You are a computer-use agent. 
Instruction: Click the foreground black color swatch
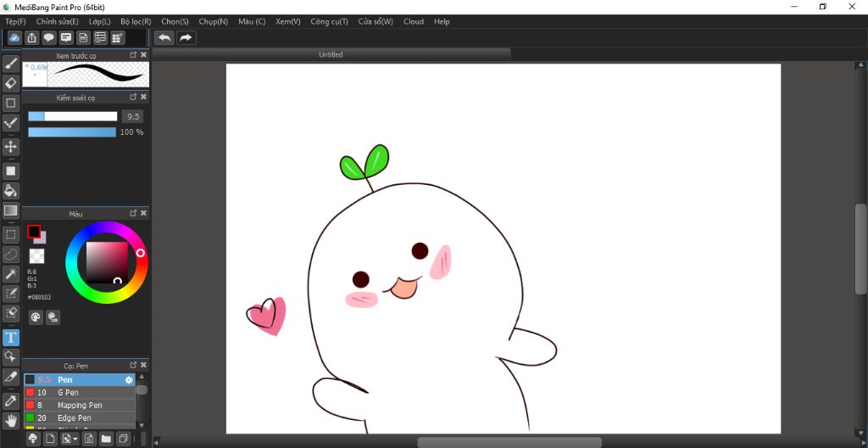coord(34,231)
